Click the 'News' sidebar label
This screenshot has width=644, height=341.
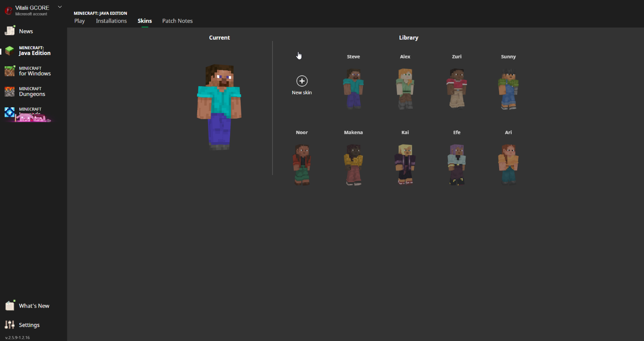tap(26, 31)
